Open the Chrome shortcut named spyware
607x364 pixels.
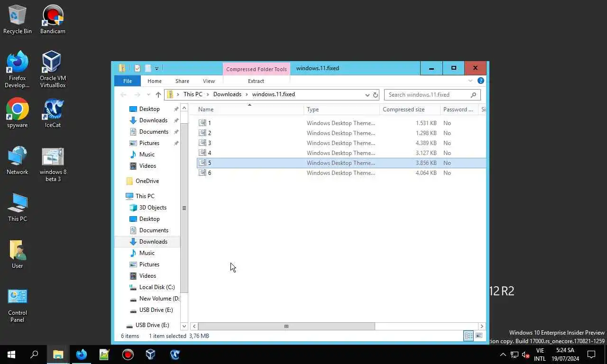pos(18,113)
